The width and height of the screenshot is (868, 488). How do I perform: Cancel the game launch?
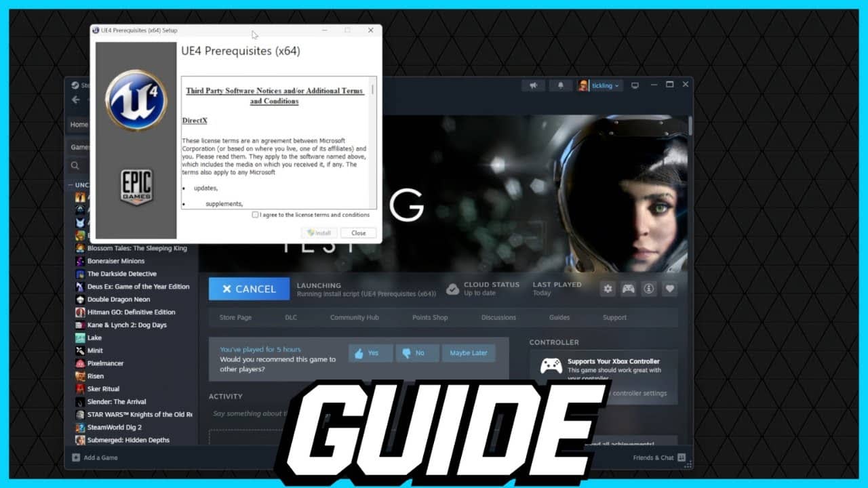coord(249,289)
